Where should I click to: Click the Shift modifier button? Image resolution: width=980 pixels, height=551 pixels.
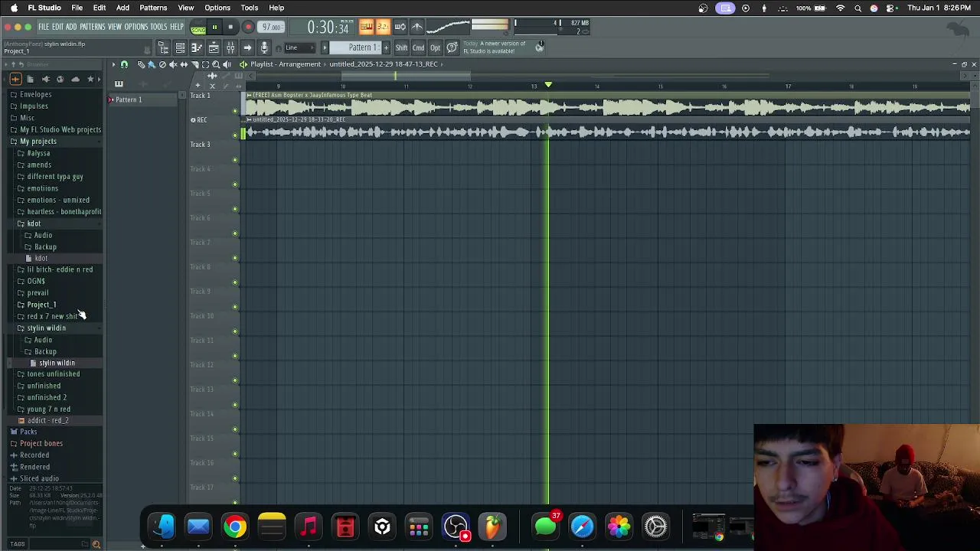click(x=401, y=47)
